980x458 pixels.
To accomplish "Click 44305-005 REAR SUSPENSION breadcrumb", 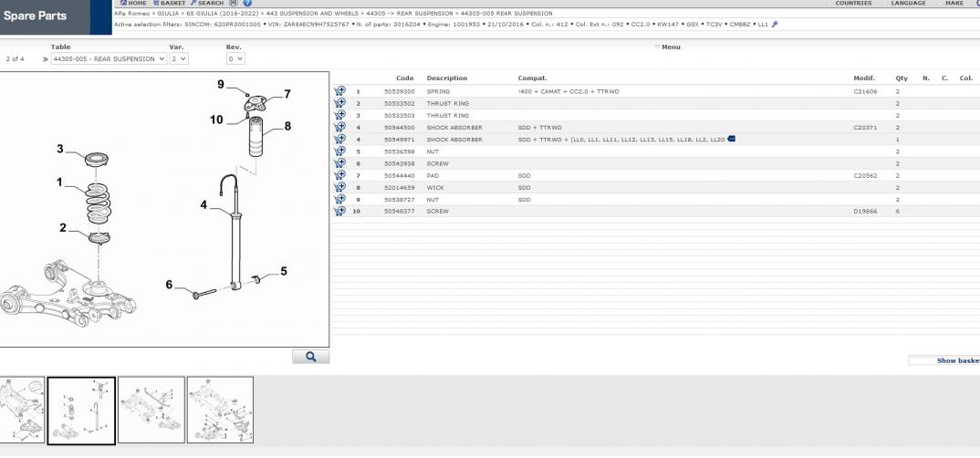I will [x=506, y=13].
